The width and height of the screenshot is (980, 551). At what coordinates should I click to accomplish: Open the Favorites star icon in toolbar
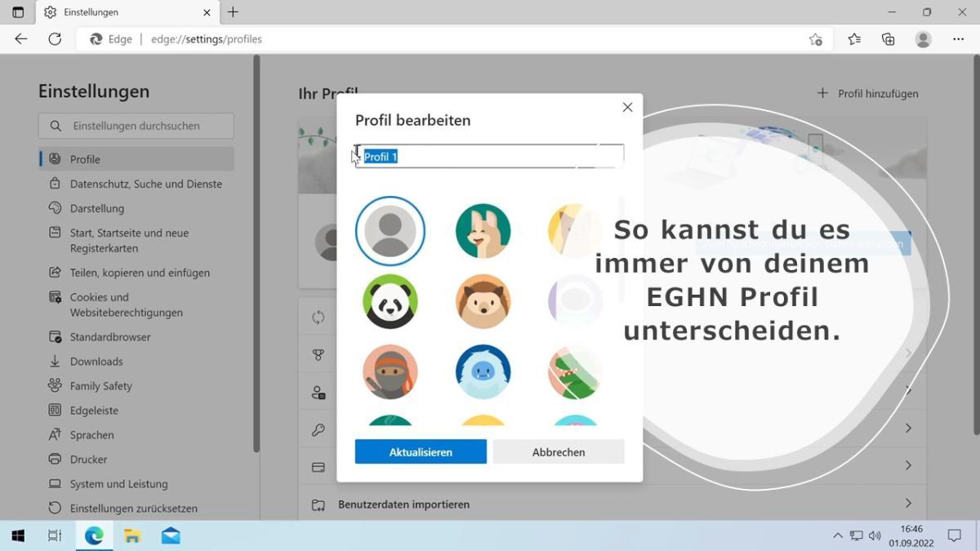854,39
